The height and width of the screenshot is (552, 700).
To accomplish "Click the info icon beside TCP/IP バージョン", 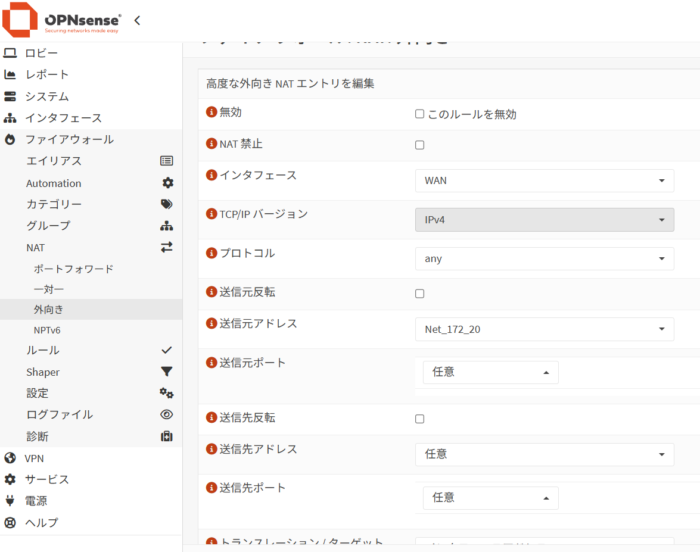I will 211,215.
